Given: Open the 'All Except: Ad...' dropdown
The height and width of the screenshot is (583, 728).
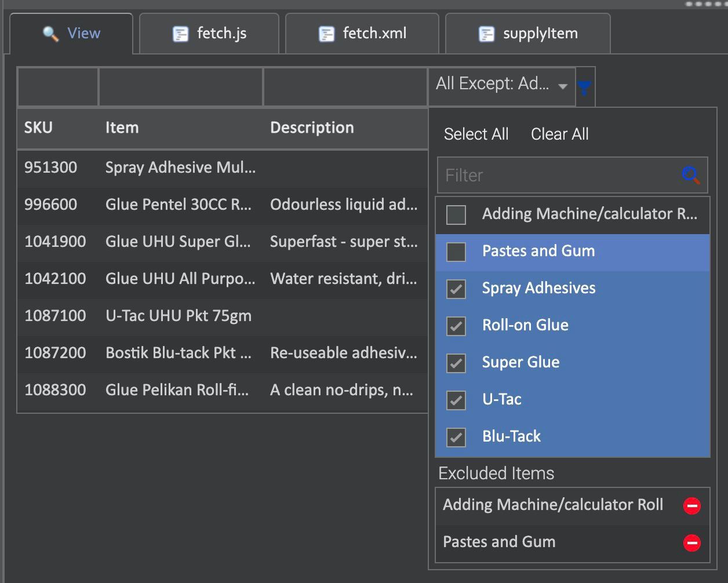Looking at the screenshot, I should 501,85.
